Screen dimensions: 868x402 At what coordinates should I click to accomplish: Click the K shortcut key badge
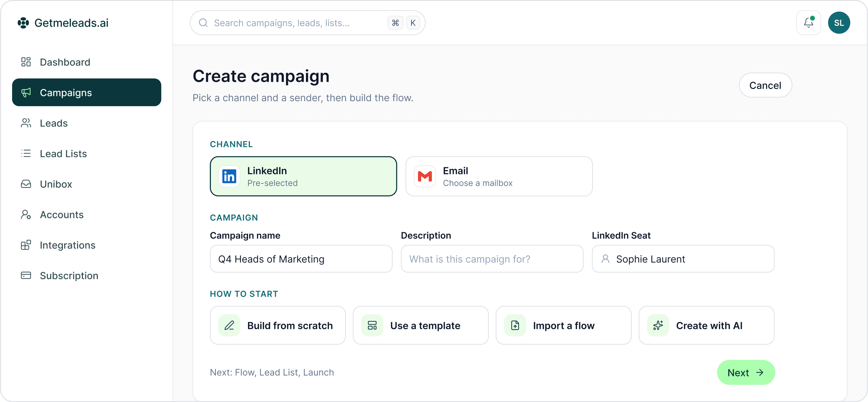[x=413, y=23]
